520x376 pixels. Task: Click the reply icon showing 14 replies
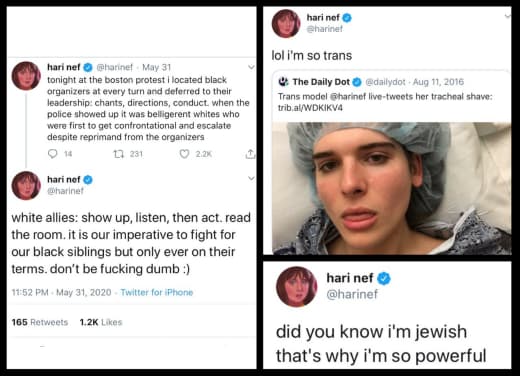point(53,154)
